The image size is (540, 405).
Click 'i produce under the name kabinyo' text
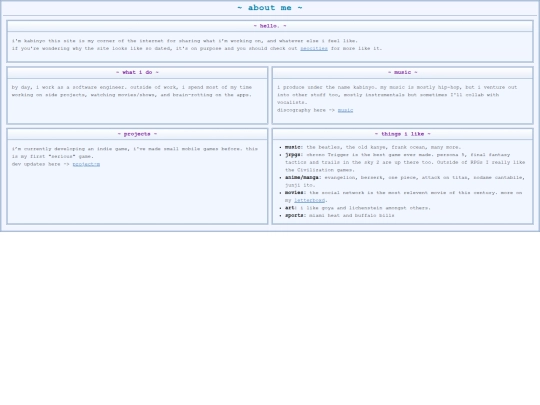pyautogui.click(x=326, y=87)
